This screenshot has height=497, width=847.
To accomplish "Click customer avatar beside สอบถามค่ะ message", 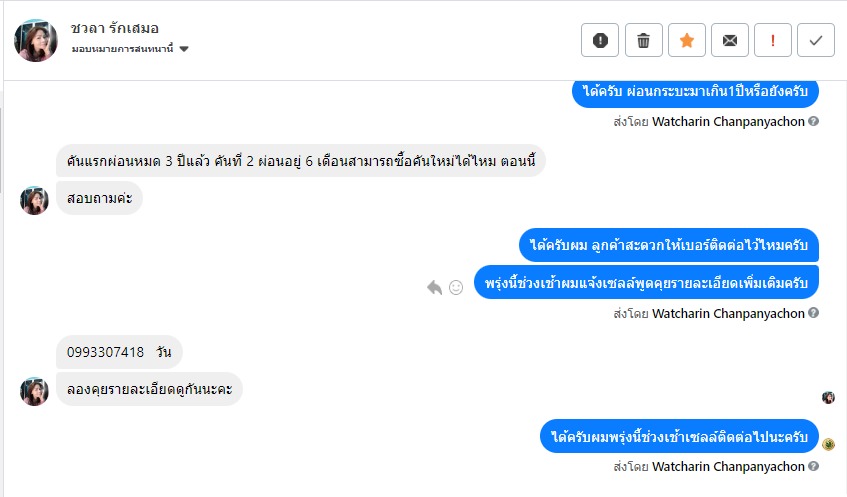I will 35,200.
